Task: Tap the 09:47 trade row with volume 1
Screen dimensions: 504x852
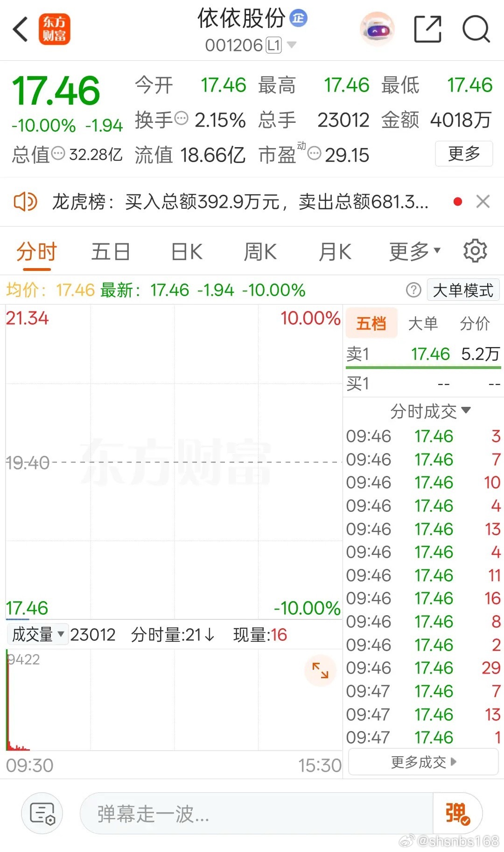Action: tap(423, 737)
